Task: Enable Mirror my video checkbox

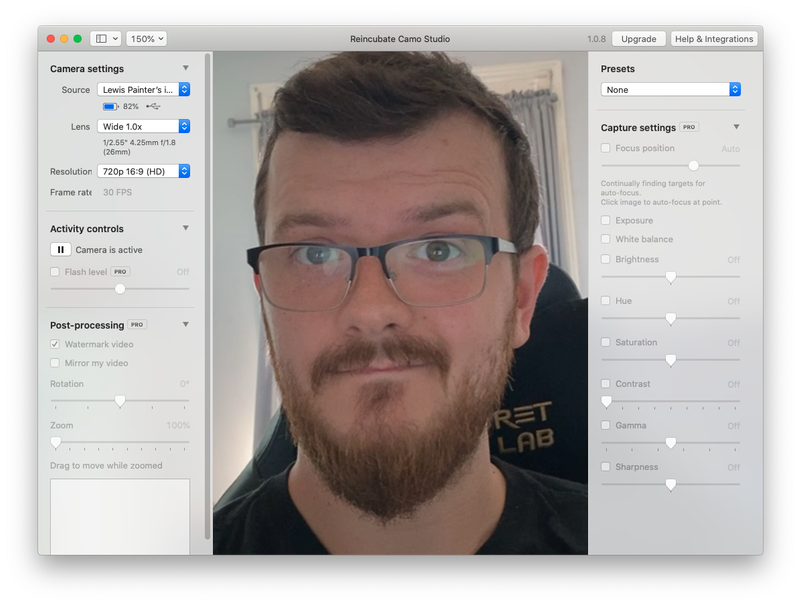Action: (x=56, y=363)
